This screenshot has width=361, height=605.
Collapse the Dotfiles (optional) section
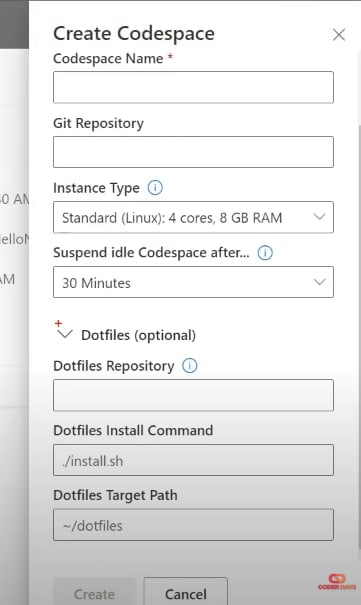point(64,334)
